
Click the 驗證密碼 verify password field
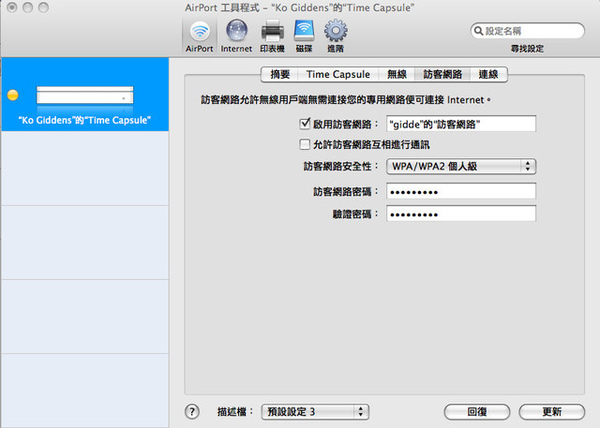(461, 214)
